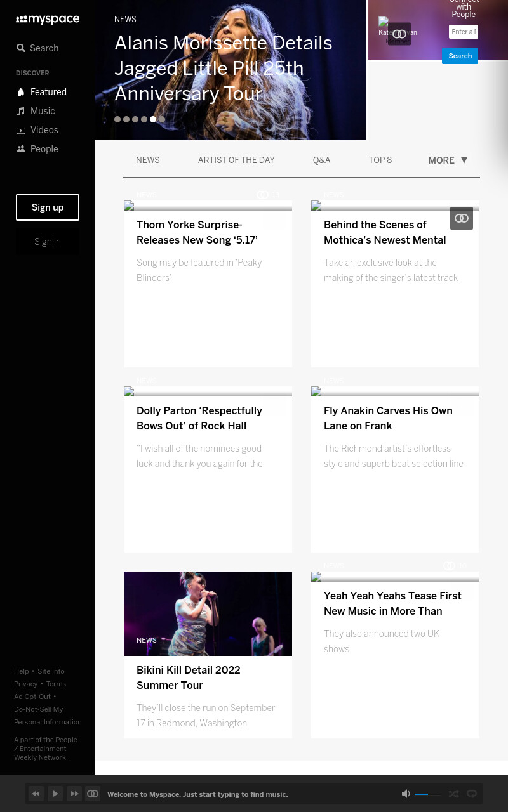508x812 pixels.
Task: Click the blue Search button
Action: point(460,56)
